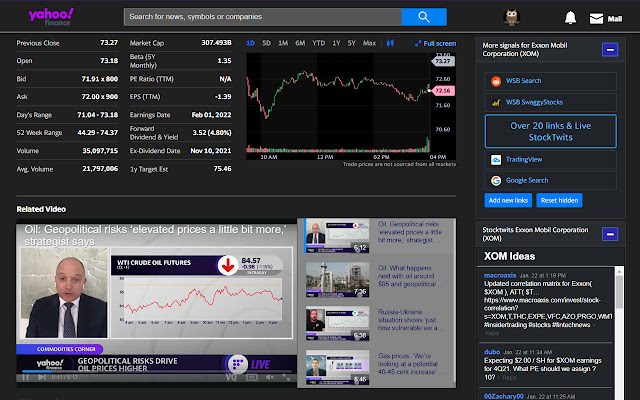Open the Yahoo Finance logo home link
The height and width of the screenshot is (400, 640).
pyautogui.click(x=51, y=17)
